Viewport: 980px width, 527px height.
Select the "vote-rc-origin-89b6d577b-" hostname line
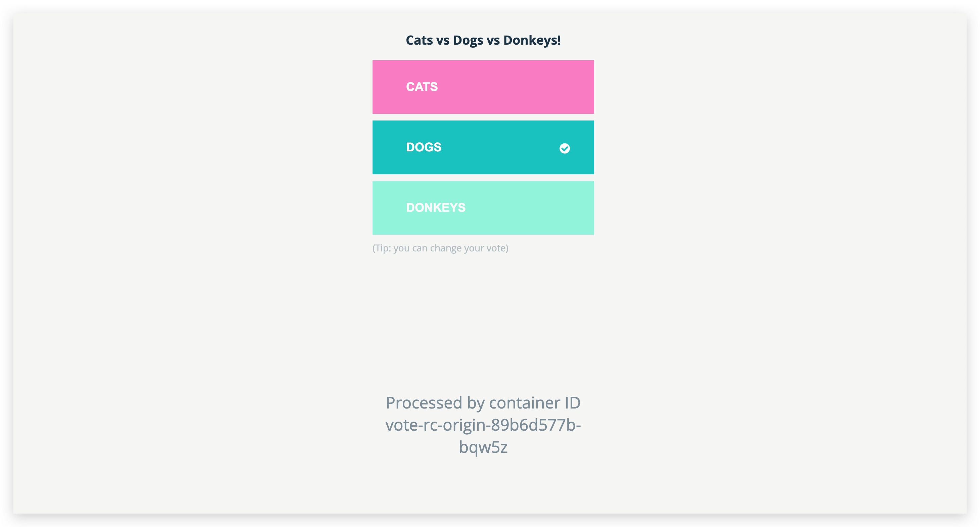coord(483,425)
